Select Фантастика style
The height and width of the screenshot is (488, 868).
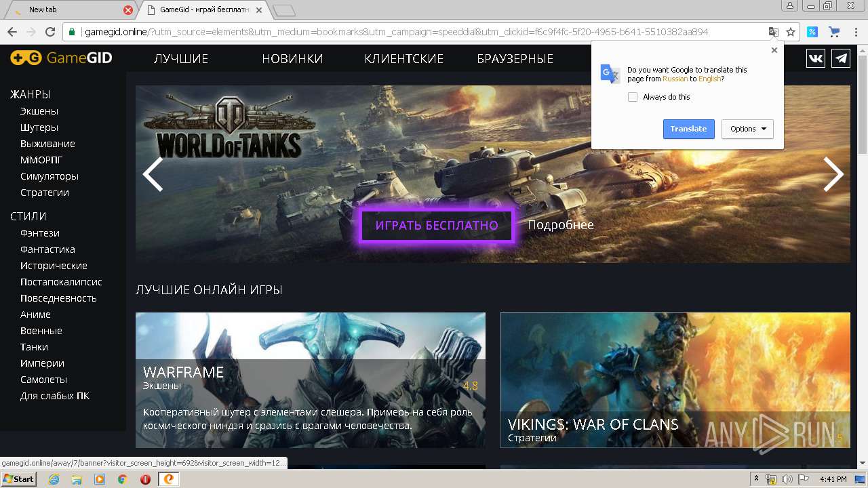[47, 249]
